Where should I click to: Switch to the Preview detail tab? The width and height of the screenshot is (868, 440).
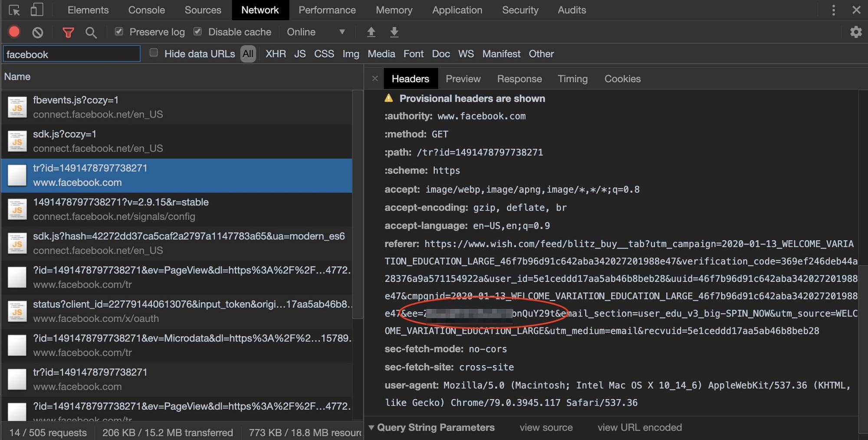pyautogui.click(x=463, y=79)
